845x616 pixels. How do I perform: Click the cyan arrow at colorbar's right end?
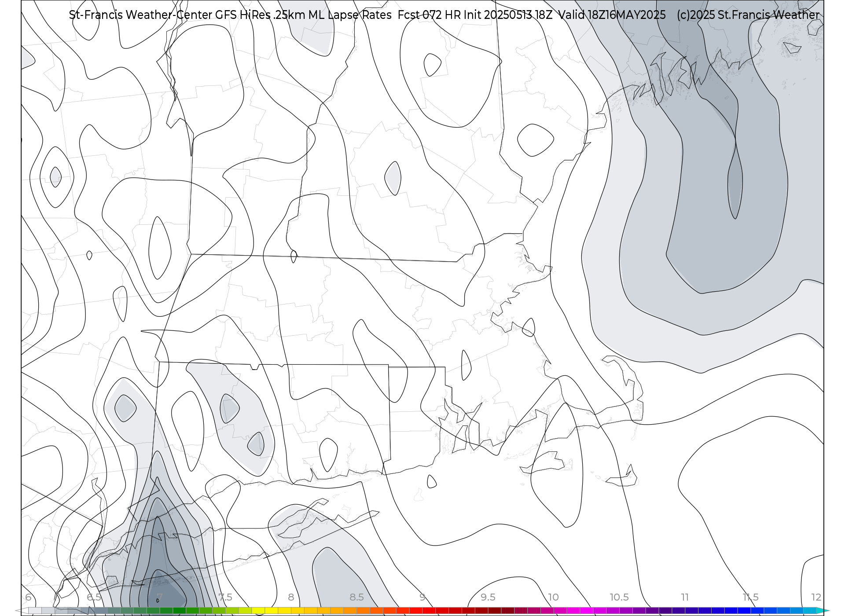coord(823,611)
